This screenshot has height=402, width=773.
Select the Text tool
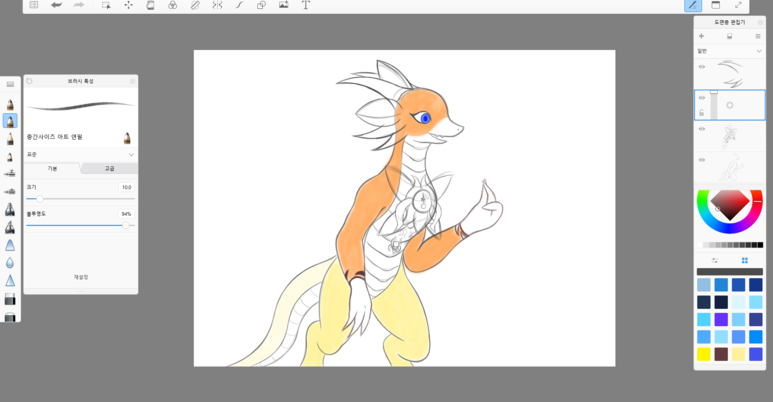(x=306, y=5)
